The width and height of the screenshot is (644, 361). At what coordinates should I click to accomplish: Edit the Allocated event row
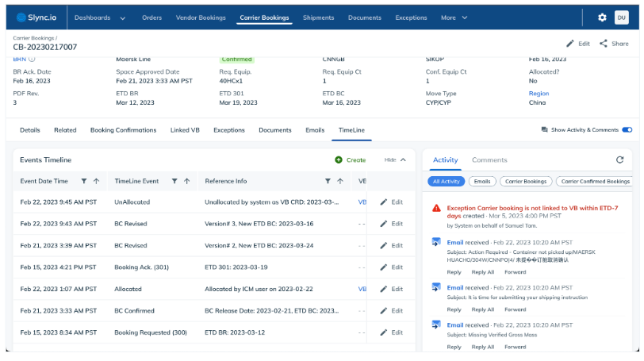click(x=392, y=289)
